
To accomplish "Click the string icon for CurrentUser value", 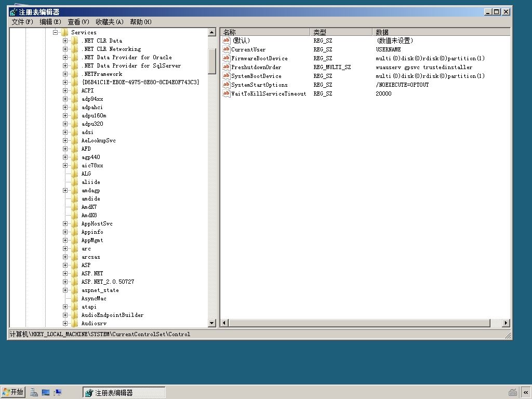I will (227, 49).
